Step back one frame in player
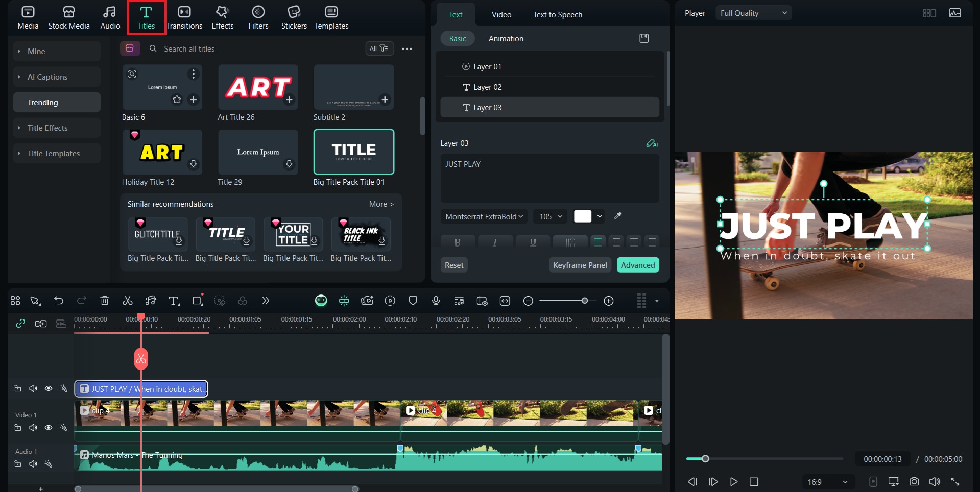Screen dimensions: 980x492 click(692, 481)
